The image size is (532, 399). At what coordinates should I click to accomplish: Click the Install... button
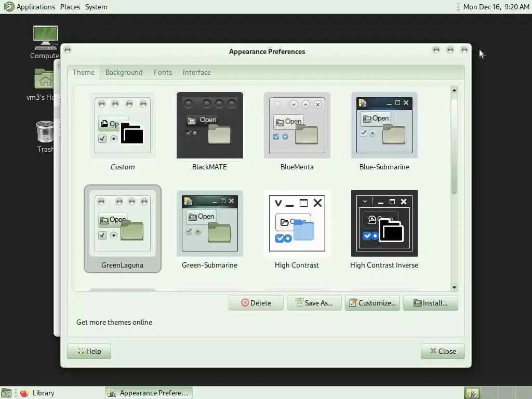click(430, 303)
